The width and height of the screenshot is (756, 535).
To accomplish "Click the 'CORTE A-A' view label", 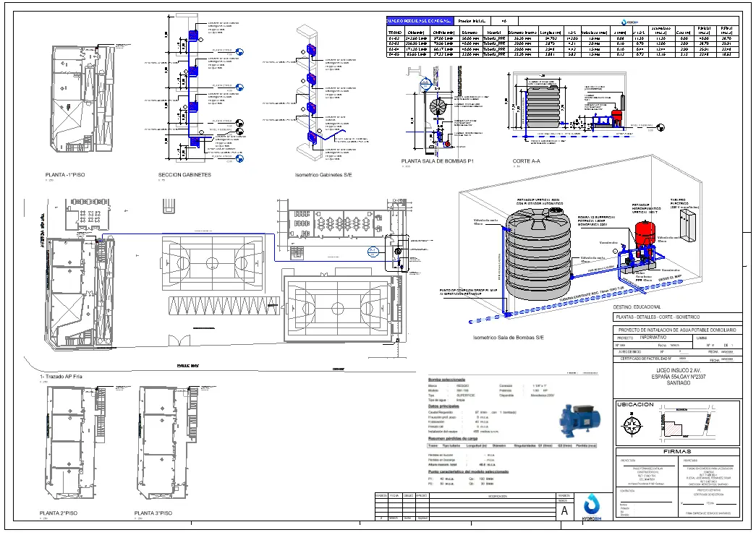I will [527, 161].
